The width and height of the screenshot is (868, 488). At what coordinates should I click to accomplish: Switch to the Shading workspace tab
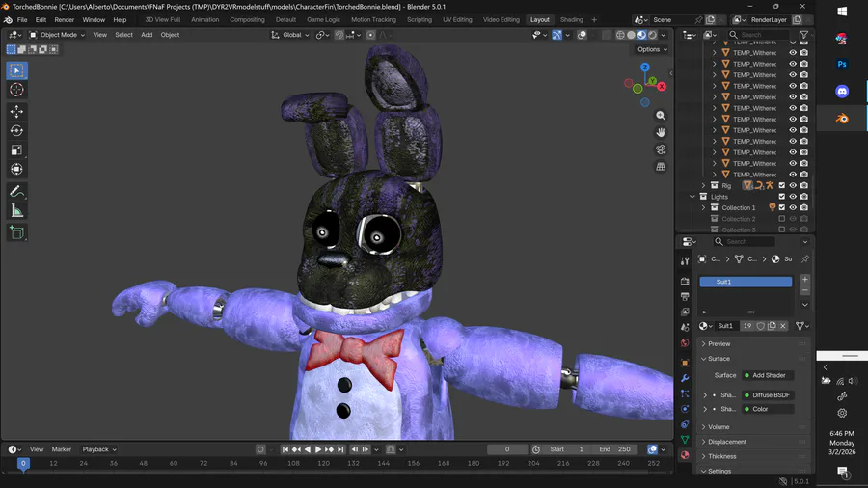[571, 19]
